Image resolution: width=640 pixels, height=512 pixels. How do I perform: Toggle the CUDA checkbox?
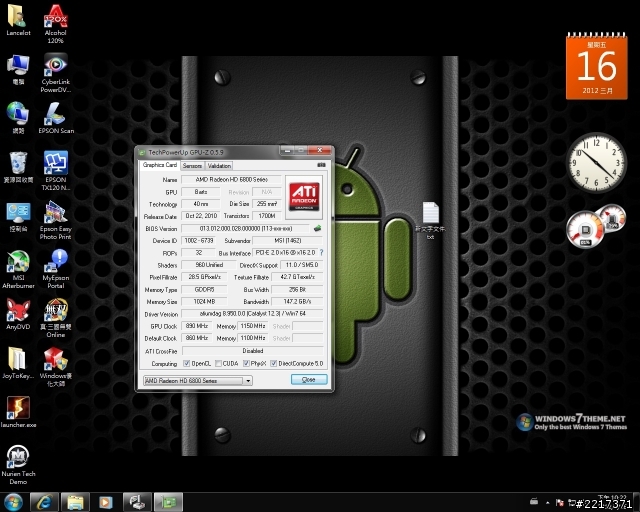(218, 363)
